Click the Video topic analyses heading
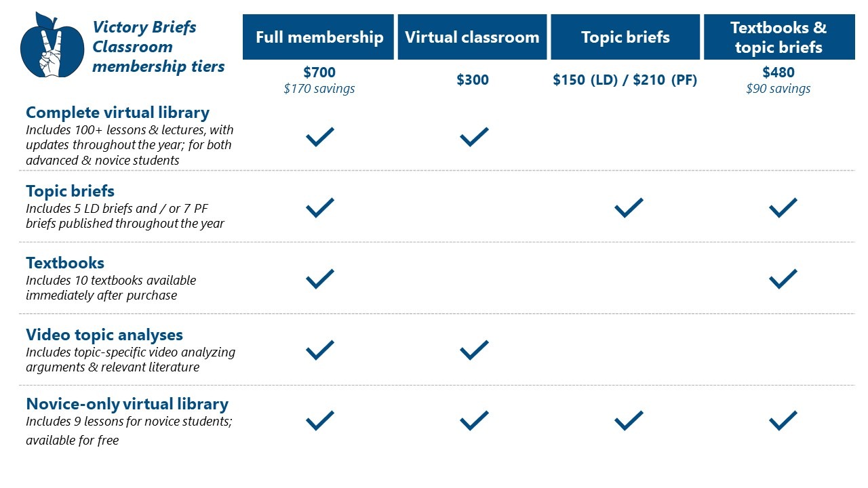 click(x=104, y=335)
